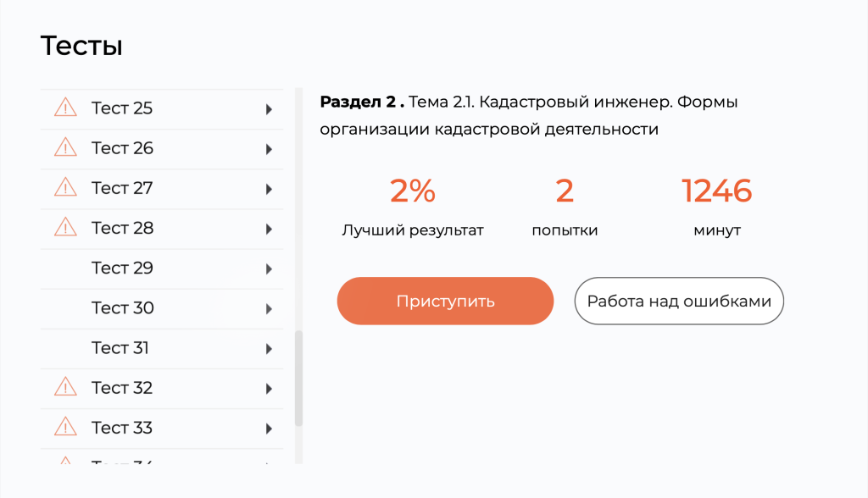
Task: Click the warning icon next to Тест 25
Action: (x=65, y=108)
